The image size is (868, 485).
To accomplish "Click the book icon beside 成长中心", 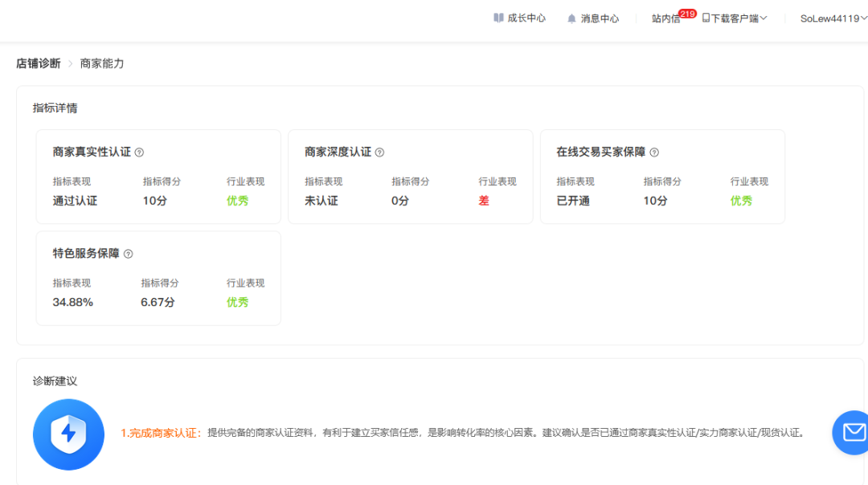I will pos(498,17).
